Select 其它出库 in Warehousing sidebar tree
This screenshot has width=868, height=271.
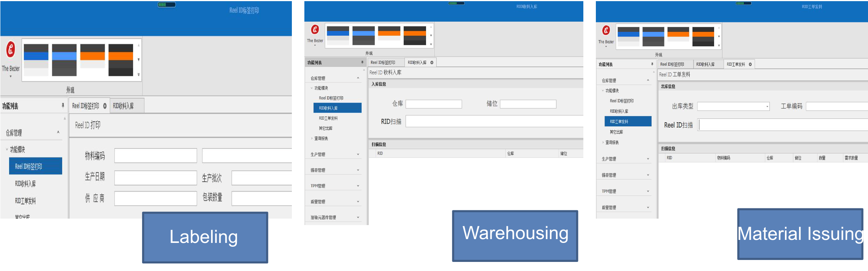click(x=326, y=128)
